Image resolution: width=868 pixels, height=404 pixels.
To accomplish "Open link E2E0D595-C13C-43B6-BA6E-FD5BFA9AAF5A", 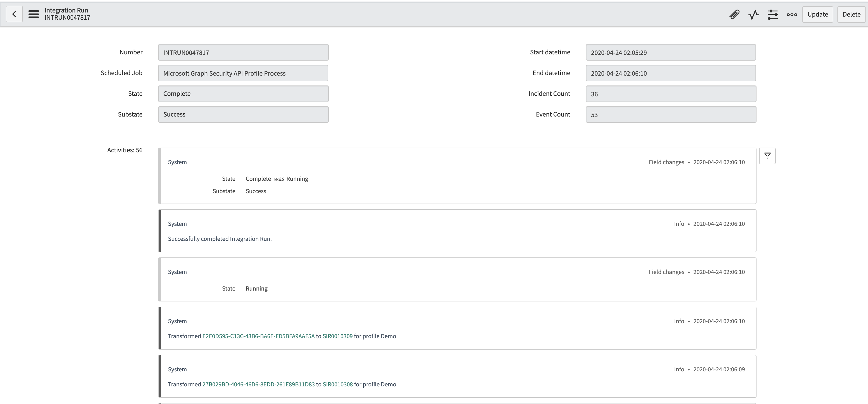I will tap(258, 336).
